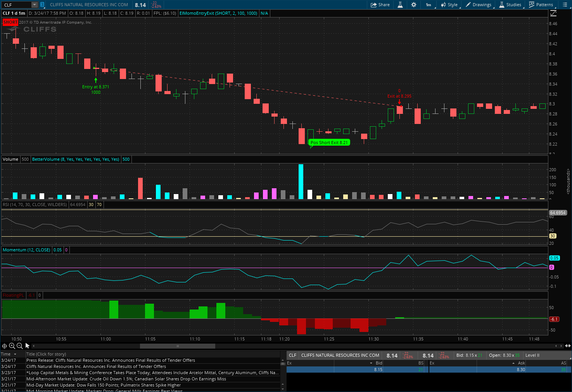Viewport: 572px width, 392px height.
Task: Click the Volume study label
Action: coord(10,159)
